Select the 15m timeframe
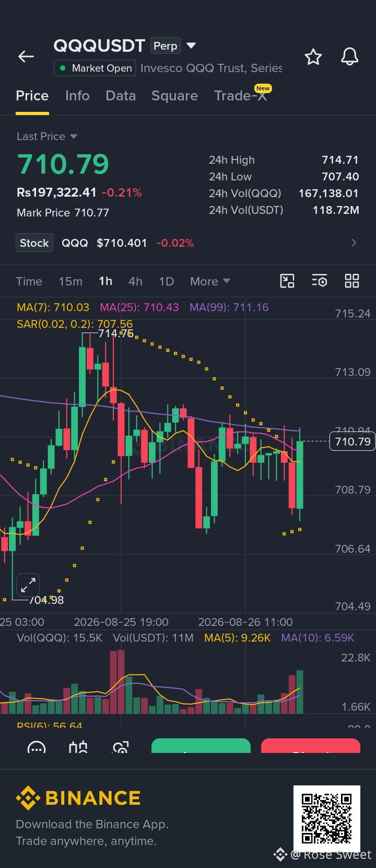Viewport: 376px width, 868px height. [70, 281]
